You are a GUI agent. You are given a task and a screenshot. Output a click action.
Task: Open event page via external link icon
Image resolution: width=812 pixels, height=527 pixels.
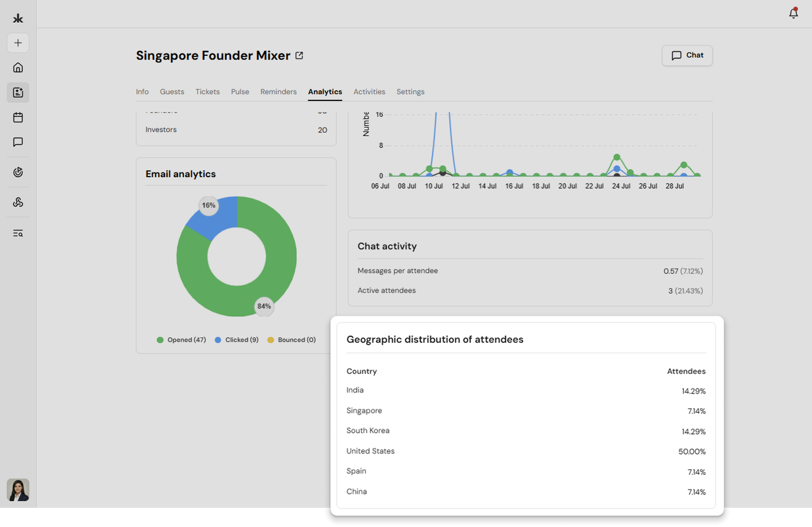pyautogui.click(x=299, y=55)
